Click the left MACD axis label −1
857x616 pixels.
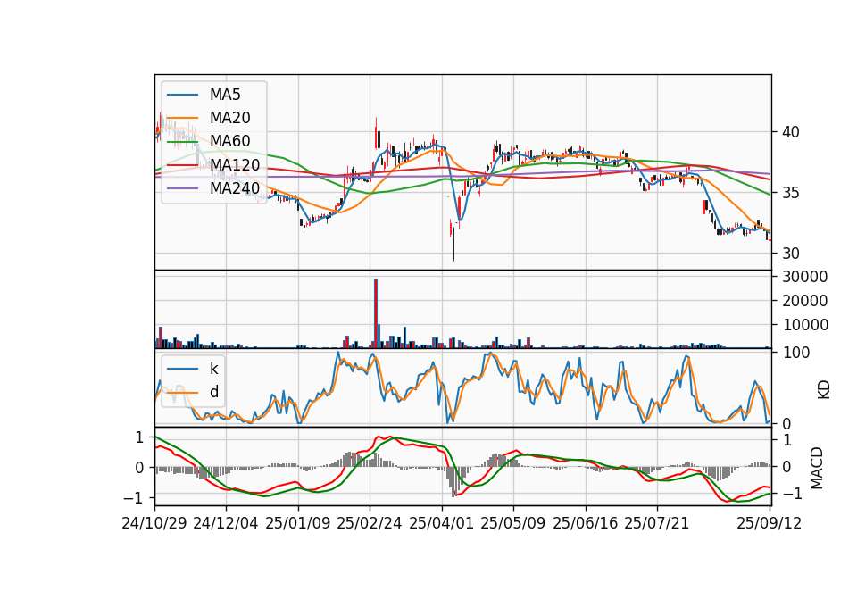(133, 498)
